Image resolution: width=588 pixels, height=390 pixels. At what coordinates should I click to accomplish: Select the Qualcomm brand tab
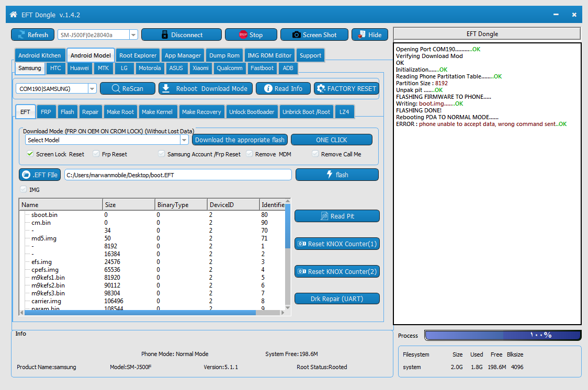tap(230, 68)
